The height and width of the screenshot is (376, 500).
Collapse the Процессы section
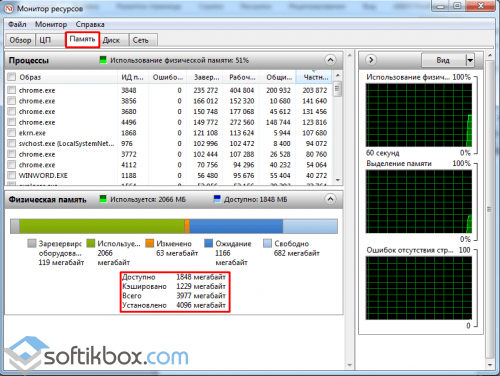pos(330,60)
